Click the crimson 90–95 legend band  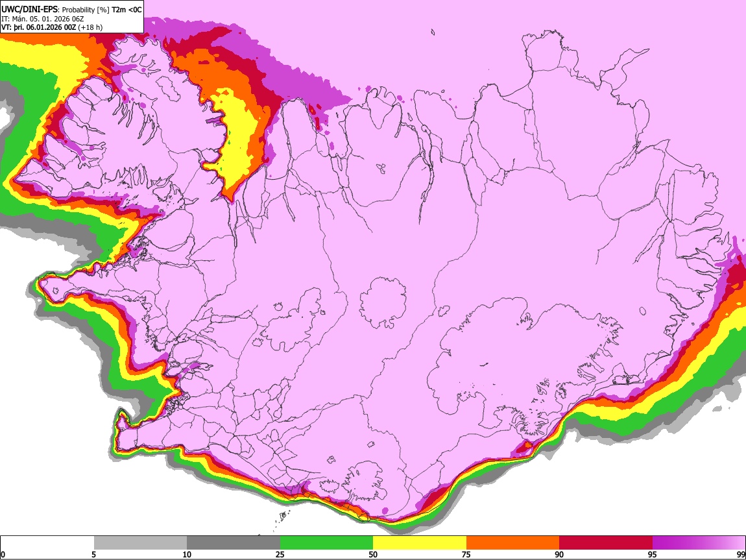(606, 543)
